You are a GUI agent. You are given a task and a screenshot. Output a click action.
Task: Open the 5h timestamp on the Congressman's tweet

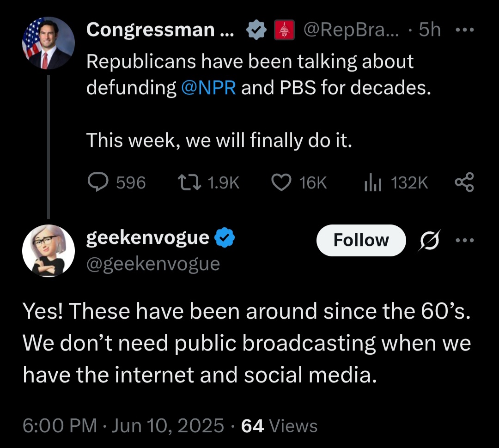(429, 30)
